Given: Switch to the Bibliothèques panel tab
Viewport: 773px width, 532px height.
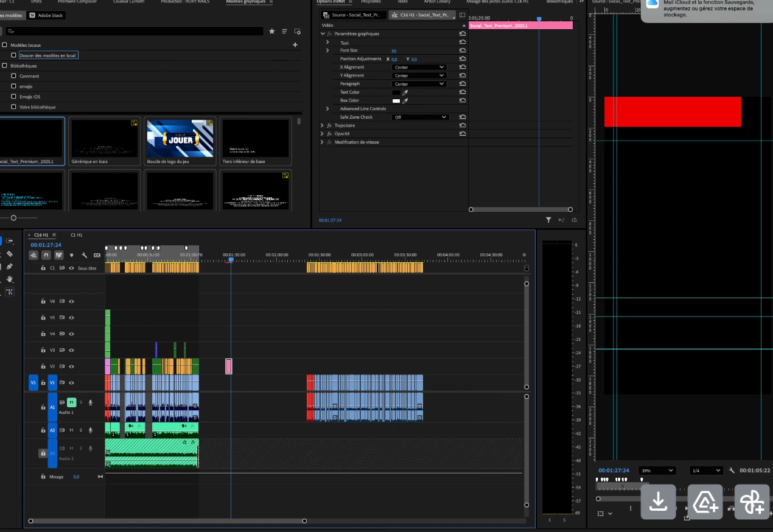Looking at the screenshot, I should pyautogui.click(x=559, y=2).
